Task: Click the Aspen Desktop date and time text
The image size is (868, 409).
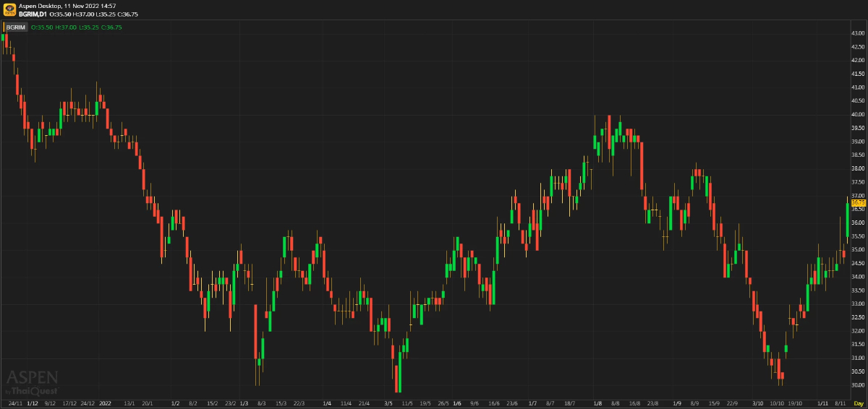Action: coord(67,5)
